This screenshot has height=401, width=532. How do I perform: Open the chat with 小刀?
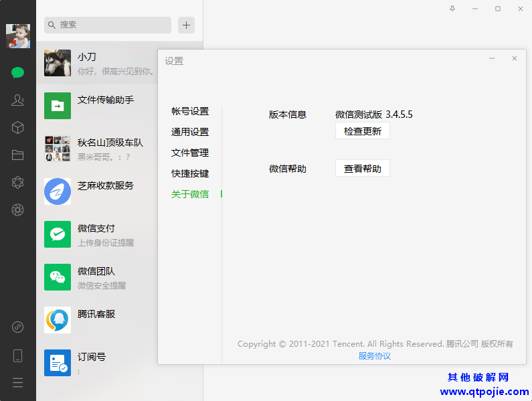click(x=97, y=63)
